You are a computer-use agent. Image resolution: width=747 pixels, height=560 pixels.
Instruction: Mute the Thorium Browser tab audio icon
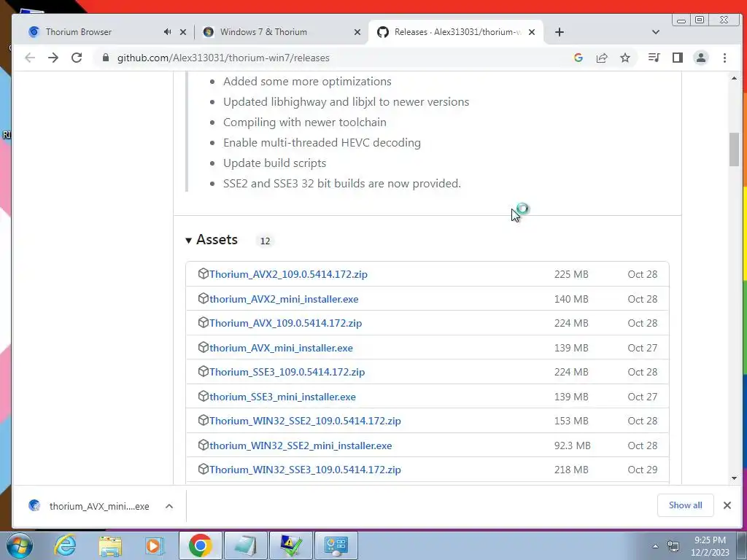point(167,32)
